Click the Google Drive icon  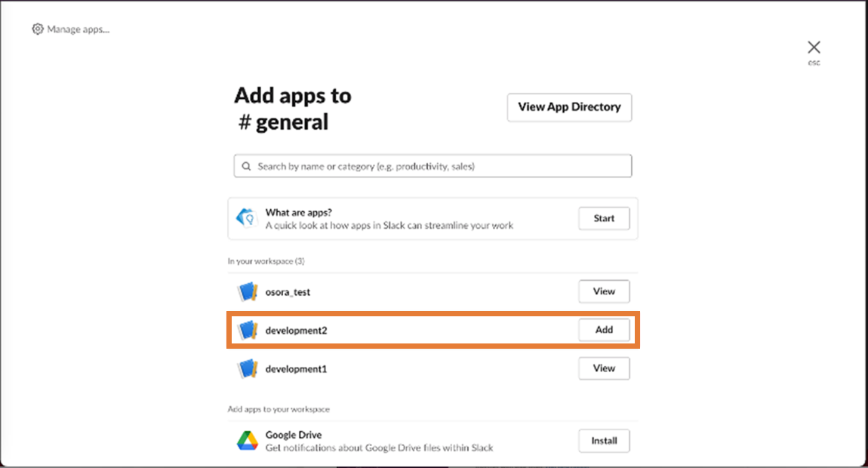[248, 441]
